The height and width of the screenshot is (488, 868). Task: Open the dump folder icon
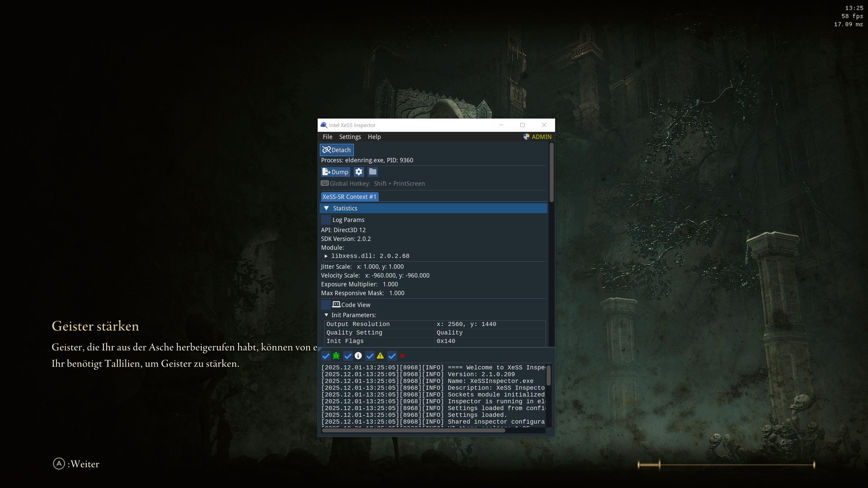[x=373, y=172]
